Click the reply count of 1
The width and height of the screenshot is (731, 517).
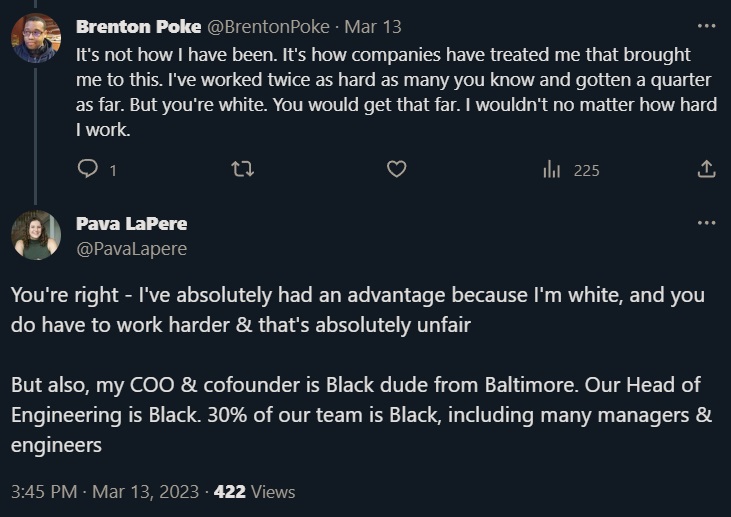113,171
